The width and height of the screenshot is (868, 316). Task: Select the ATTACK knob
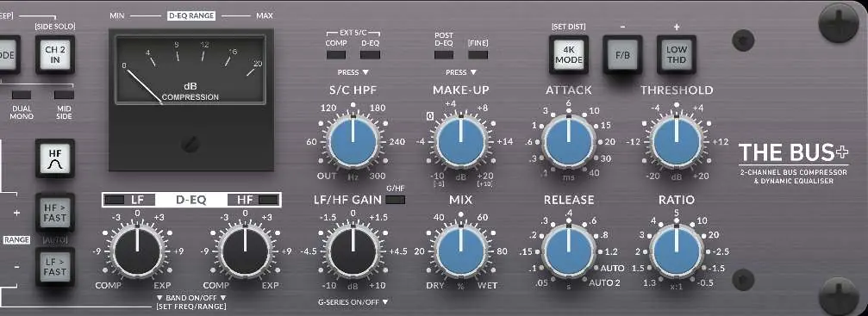click(x=569, y=142)
